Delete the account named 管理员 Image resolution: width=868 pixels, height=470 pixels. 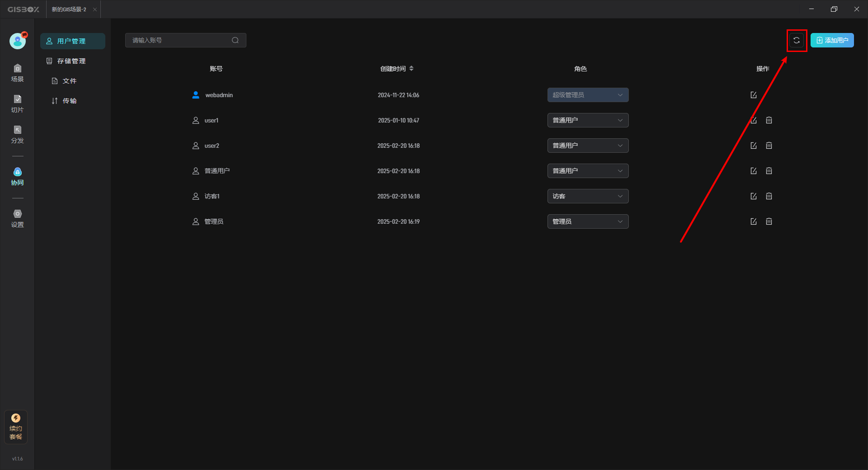tap(769, 221)
